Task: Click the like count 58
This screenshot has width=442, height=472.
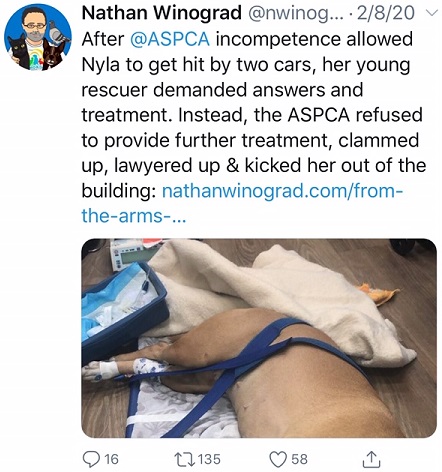Action: click(x=299, y=459)
